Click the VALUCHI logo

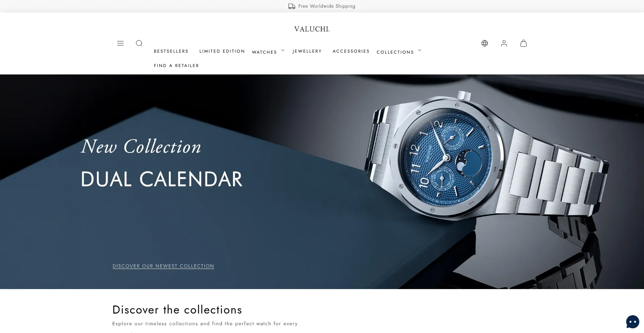pyautogui.click(x=312, y=29)
